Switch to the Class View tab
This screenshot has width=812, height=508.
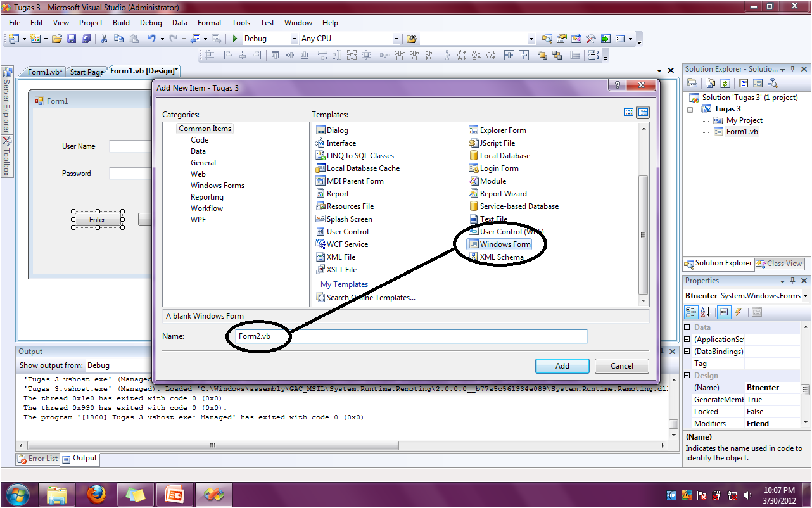[x=779, y=264]
